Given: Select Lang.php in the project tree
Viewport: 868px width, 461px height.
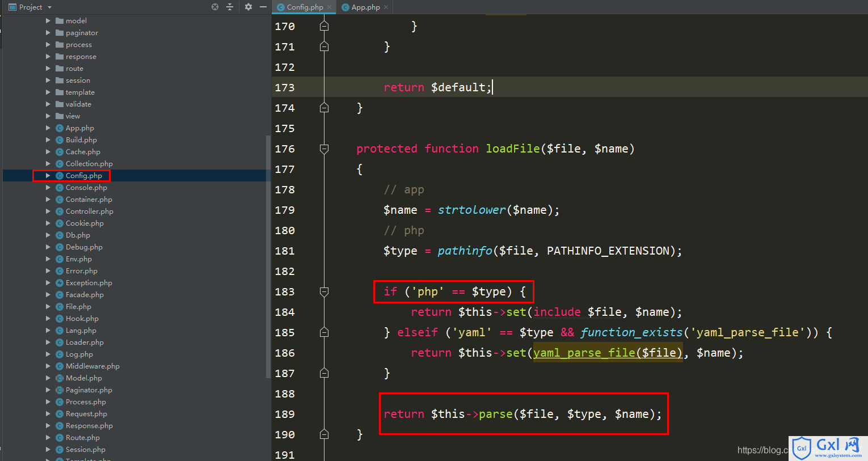Looking at the screenshot, I should click(x=81, y=331).
